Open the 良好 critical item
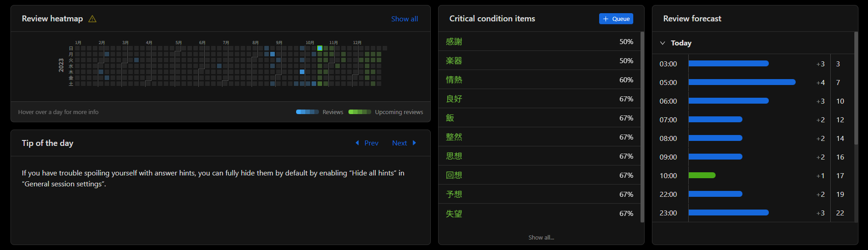Screen dimensions: 868x250 pyautogui.click(x=454, y=99)
